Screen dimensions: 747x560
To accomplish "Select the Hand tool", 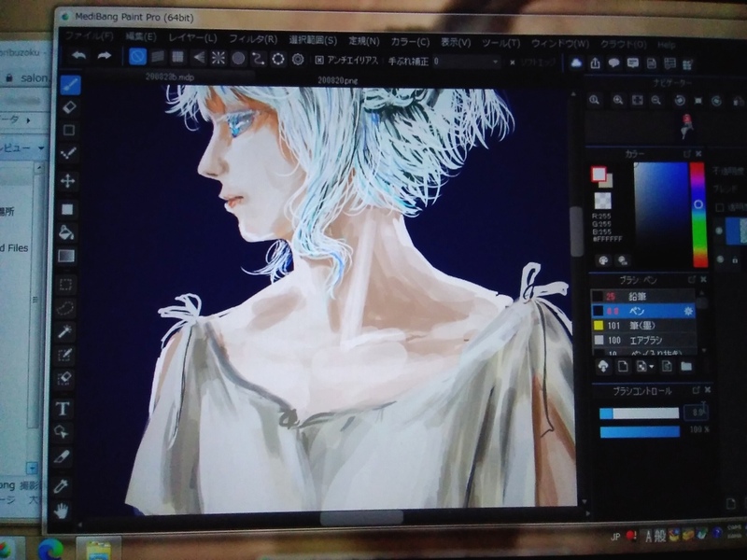I will coord(61,511).
